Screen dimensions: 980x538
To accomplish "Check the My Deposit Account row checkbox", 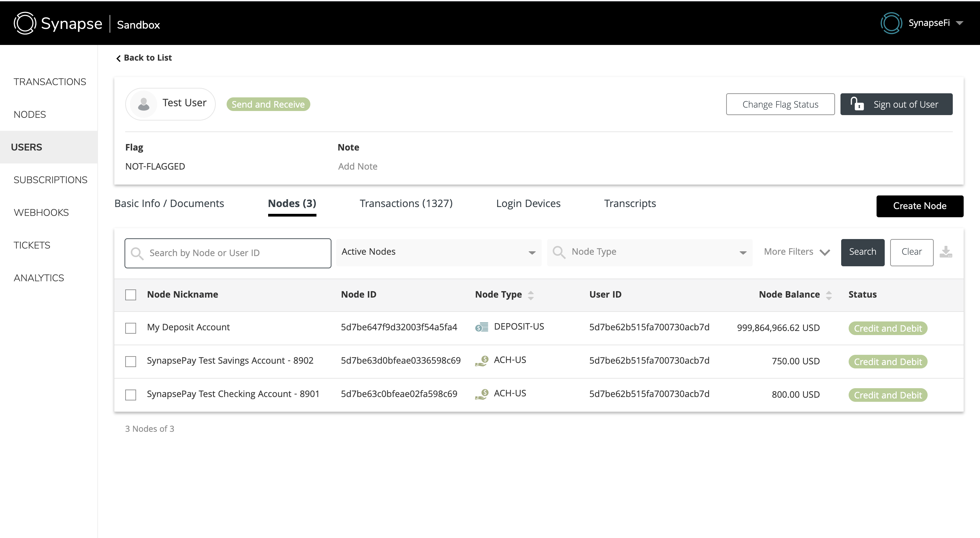I will point(130,328).
